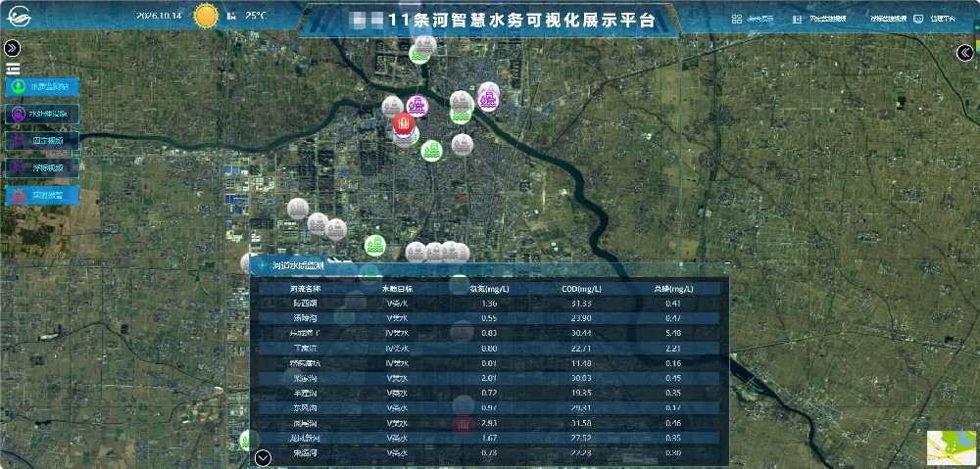Image resolution: width=980 pixels, height=469 pixels.
Task: Select the COD(mg/L) column header
Action: click(581, 289)
